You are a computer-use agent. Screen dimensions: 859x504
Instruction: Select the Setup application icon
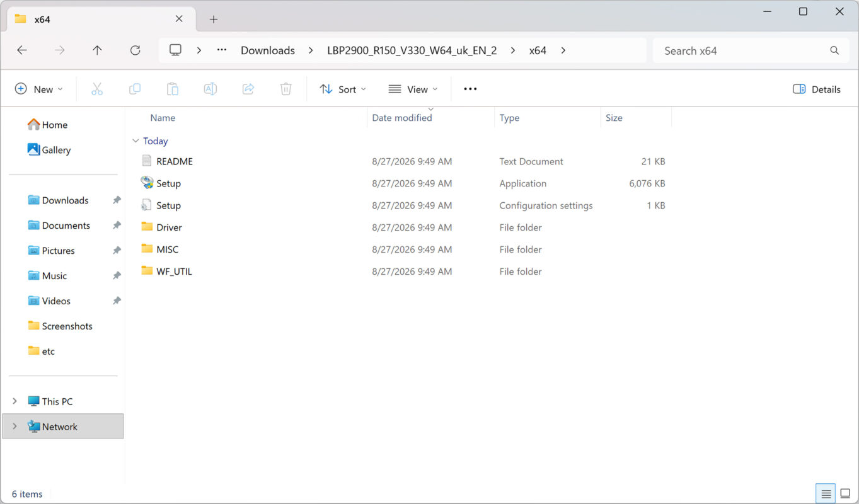(x=147, y=183)
